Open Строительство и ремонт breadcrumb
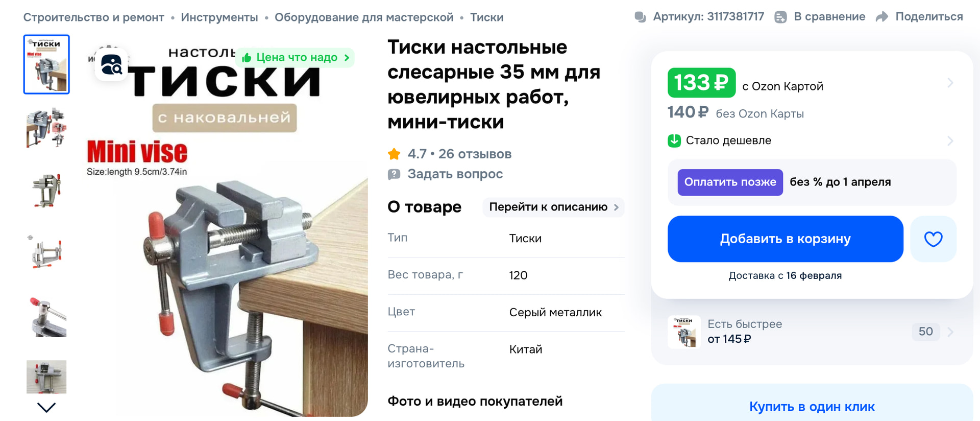Image resolution: width=980 pixels, height=421 pixels. click(94, 17)
